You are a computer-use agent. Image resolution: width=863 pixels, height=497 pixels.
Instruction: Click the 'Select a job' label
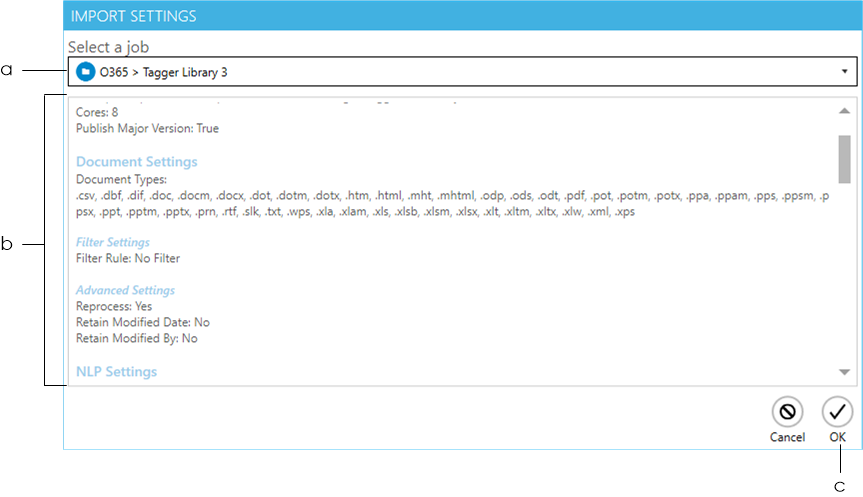pos(109,47)
